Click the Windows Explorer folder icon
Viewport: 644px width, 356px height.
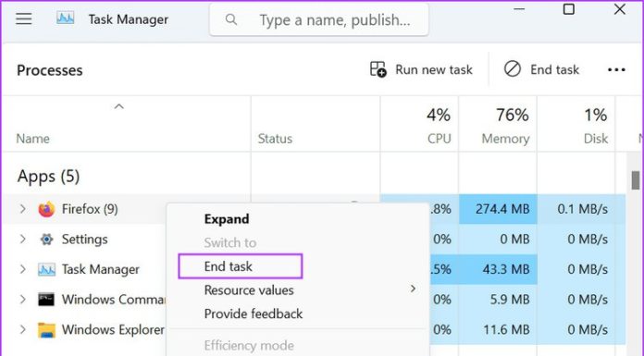(46, 330)
